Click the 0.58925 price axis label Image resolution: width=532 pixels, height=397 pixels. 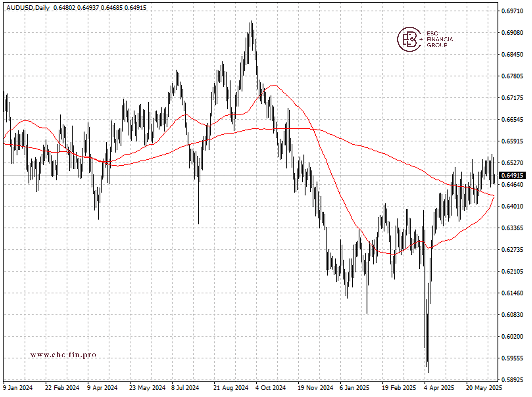coord(512,380)
